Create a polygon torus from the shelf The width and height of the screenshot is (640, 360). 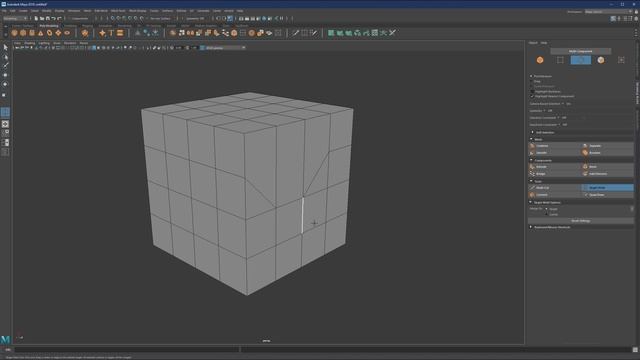49,33
